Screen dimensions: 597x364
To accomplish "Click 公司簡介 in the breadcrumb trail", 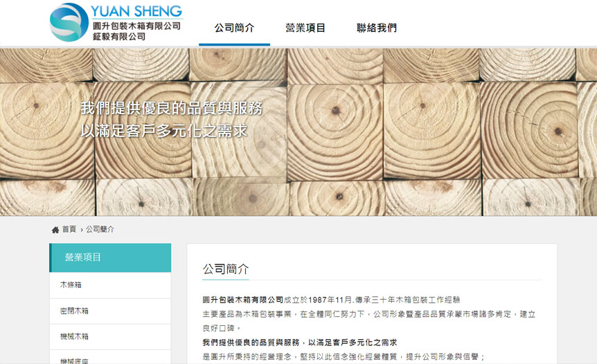I will pos(100,229).
